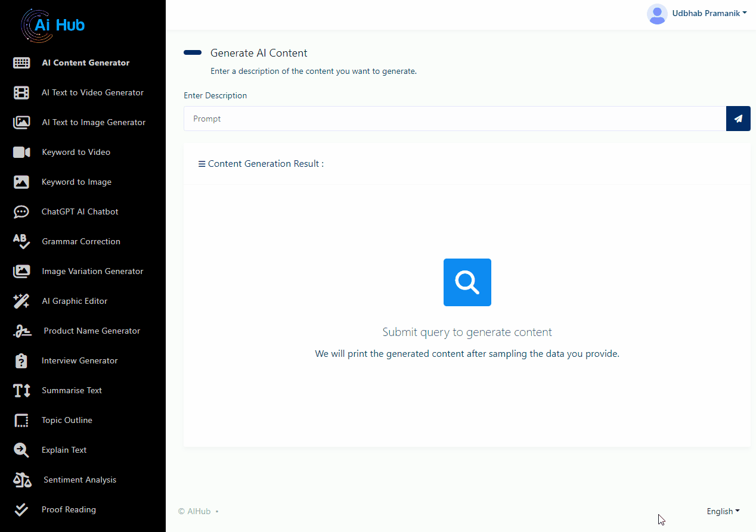Click the Interview Generator clipboard icon
The width and height of the screenshot is (756, 532).
click(21, 360)
